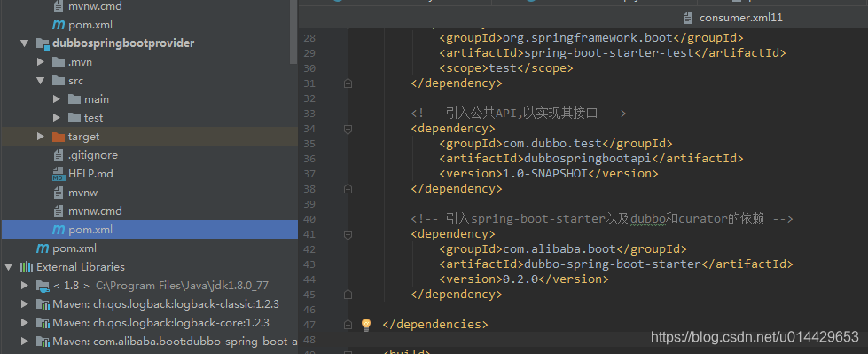Fold dependency end marker at line 45
Screen dimensions: 868x354
pyautogui.click(x=348, y=295)
